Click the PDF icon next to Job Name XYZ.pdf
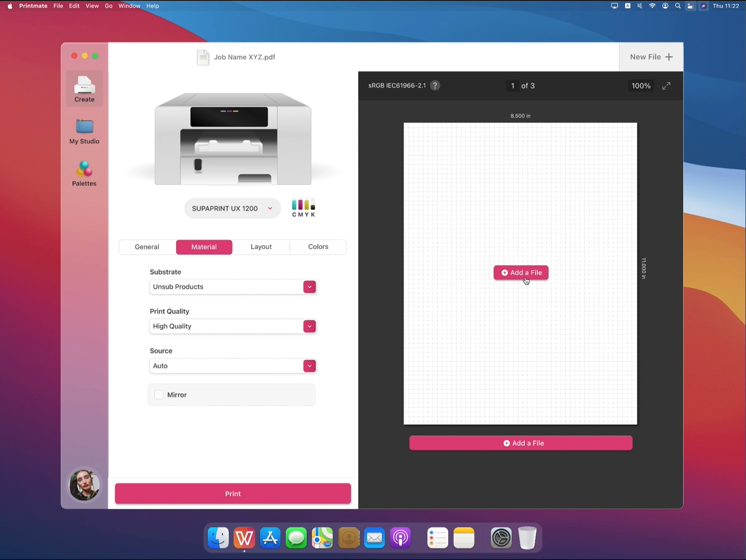 tap(203, 57)
